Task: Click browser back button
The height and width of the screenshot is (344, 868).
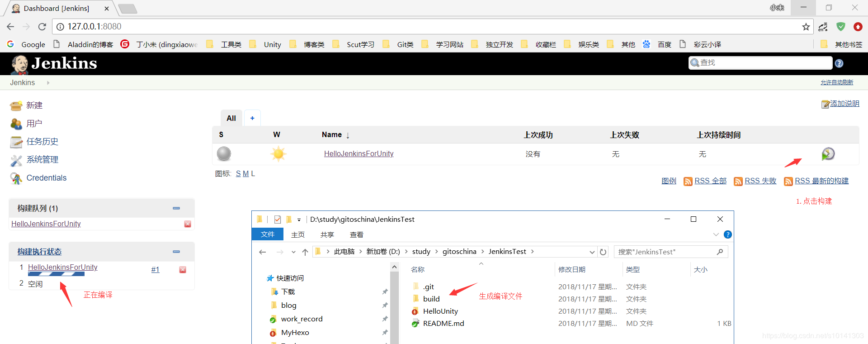Action: (x=10, y=27)
